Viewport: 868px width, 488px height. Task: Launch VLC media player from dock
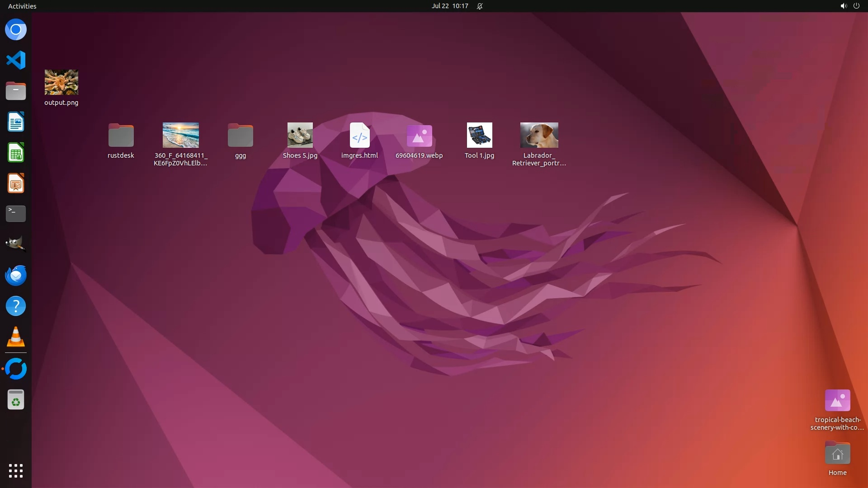pyautogui.click(x=16, y=337)
